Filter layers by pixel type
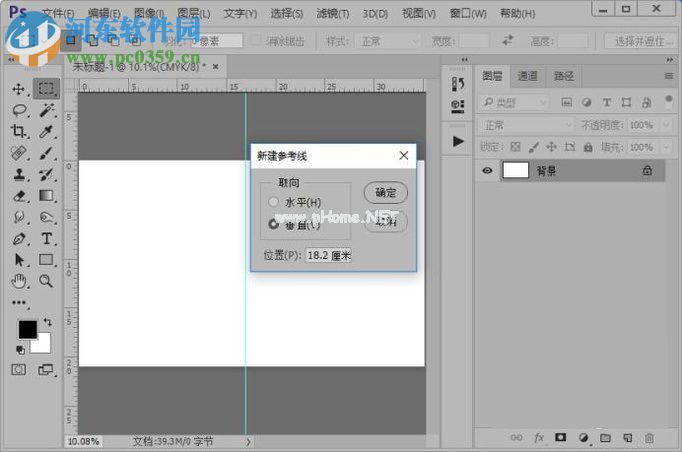The width and height of the screenshot is (682, 452). click(567, 102)
